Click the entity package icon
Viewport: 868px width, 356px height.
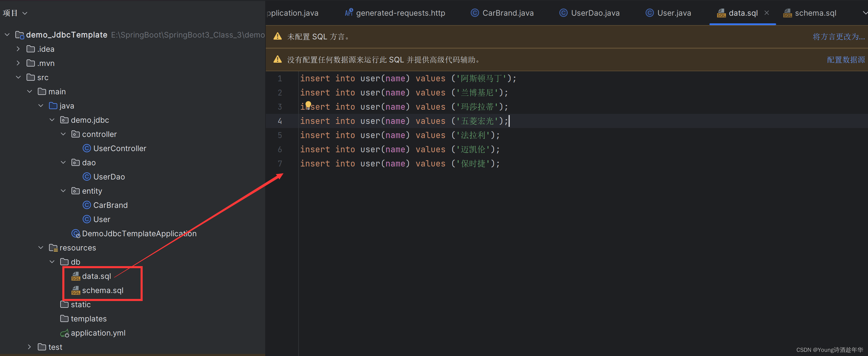(76, 191)
